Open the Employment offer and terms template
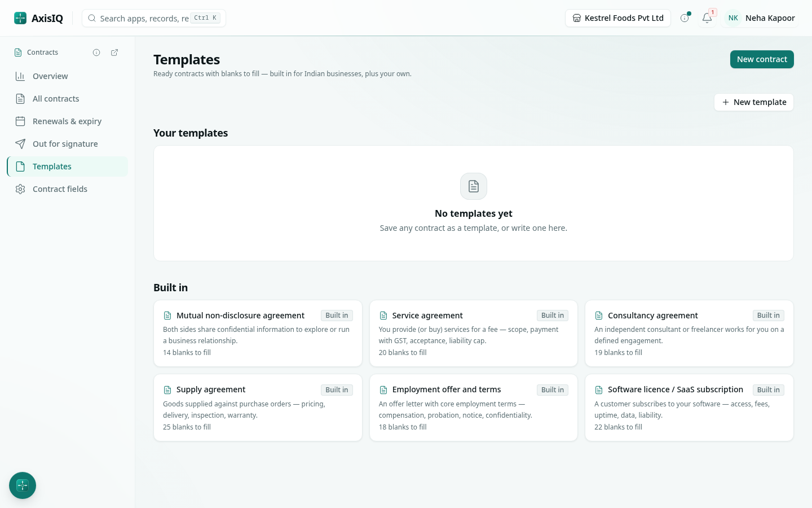Viewport: 812px width, 508px height. pyautogui.click(x=474, y=408)
